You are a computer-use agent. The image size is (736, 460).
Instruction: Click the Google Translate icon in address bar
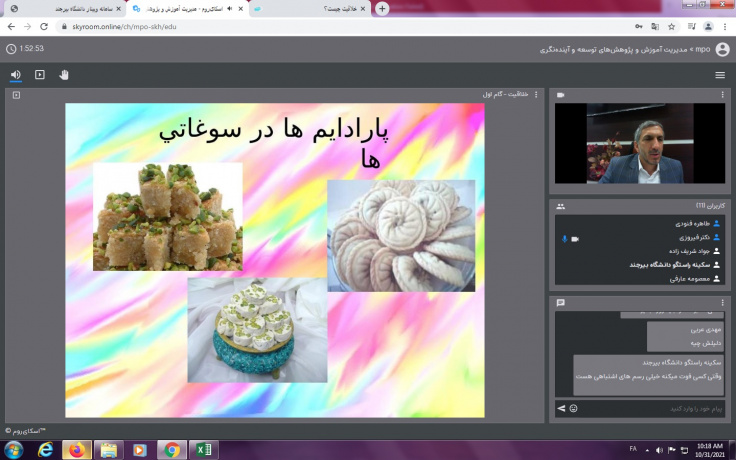click(x=655, y=27)
